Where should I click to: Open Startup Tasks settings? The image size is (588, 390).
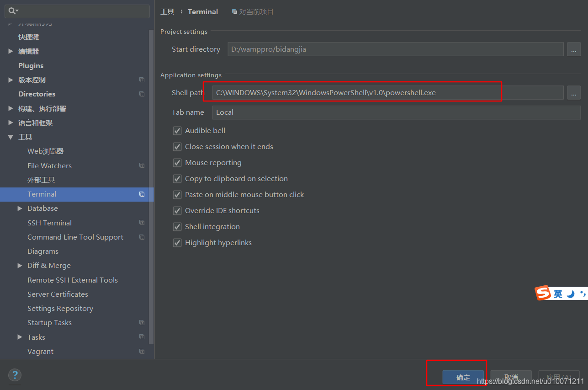click(x=49, y=322)
